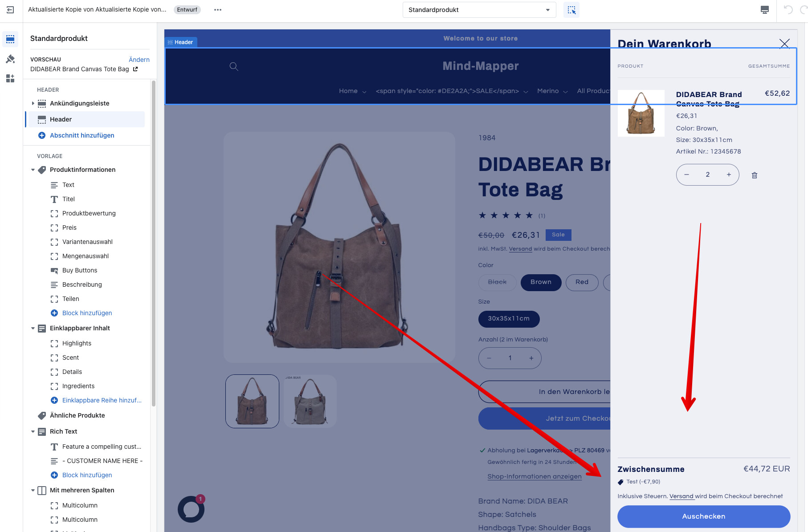Open the three-dots more actions menu

217,10
